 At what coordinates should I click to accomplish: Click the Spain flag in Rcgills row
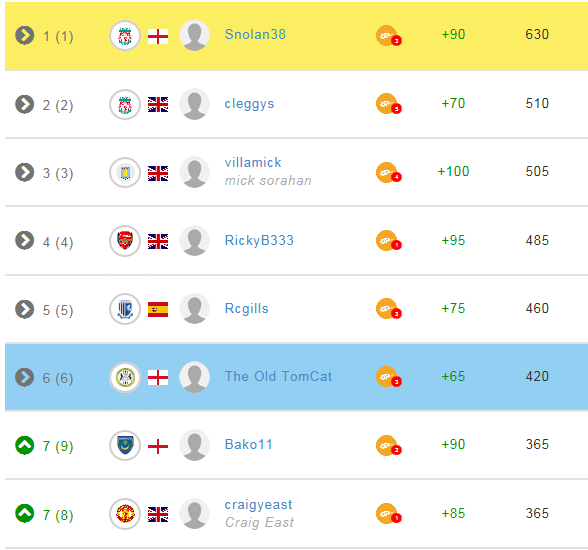[158, 309]
